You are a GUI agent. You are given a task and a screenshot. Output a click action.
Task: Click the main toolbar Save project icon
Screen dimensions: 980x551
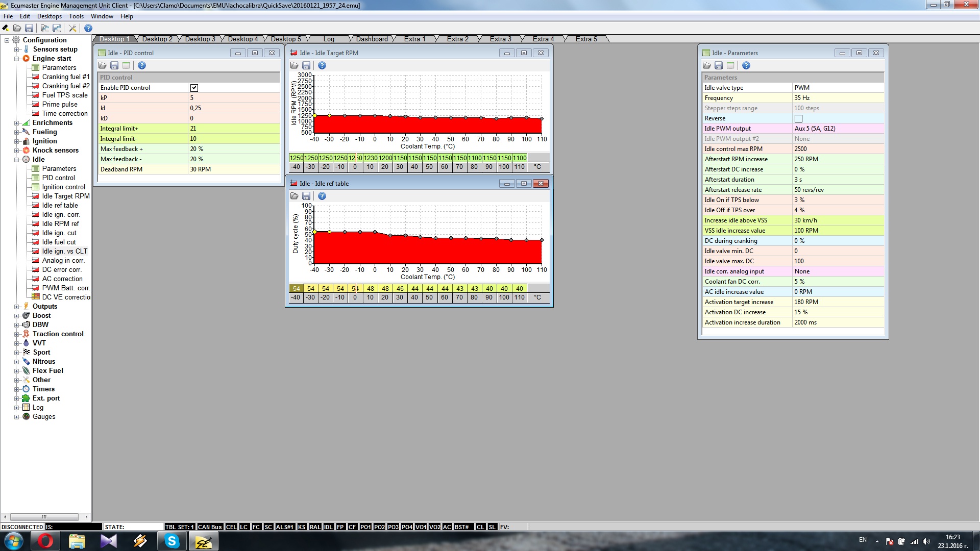click(29, 28)
